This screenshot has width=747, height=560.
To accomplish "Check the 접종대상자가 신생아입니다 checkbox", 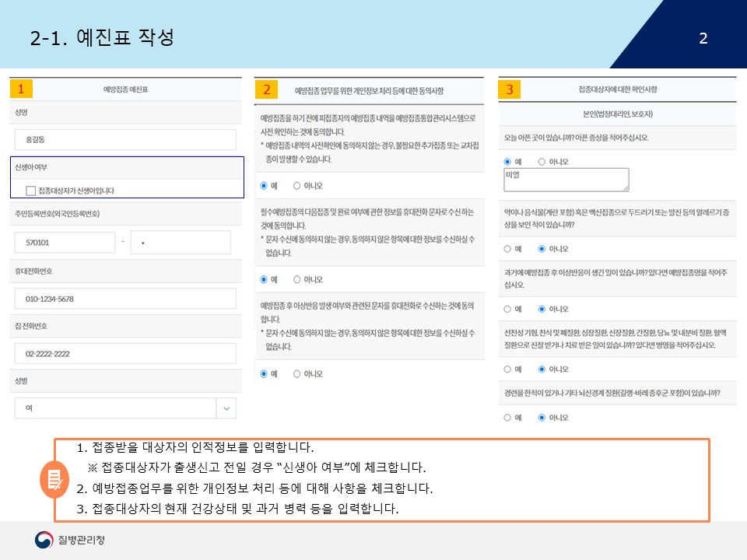I will pyautogui.click(x=30, y=190).
